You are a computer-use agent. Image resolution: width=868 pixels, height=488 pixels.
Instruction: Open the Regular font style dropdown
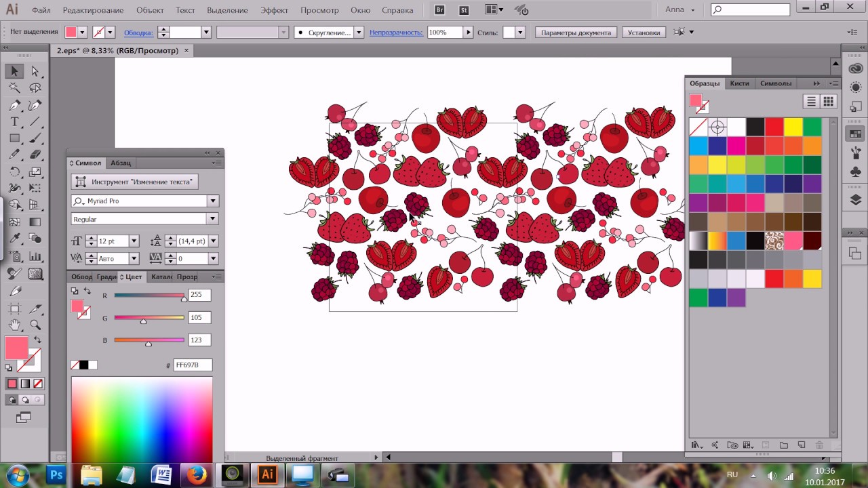[213, 219]
